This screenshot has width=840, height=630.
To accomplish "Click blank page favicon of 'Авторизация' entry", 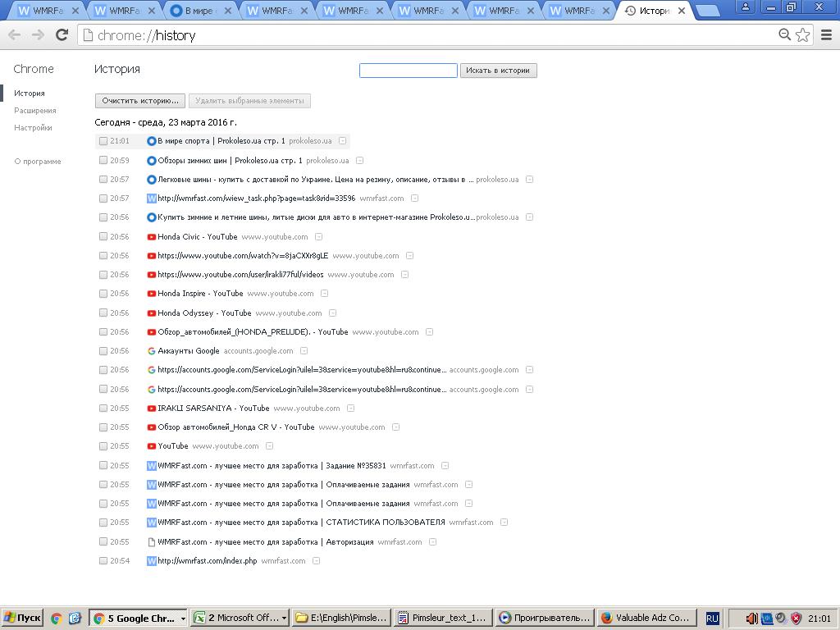I will click(152, 542).
